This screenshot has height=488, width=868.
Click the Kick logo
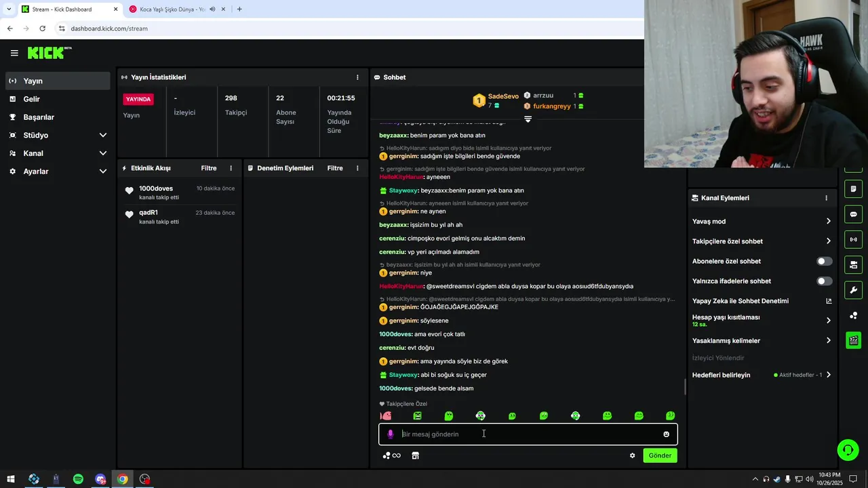50,53
